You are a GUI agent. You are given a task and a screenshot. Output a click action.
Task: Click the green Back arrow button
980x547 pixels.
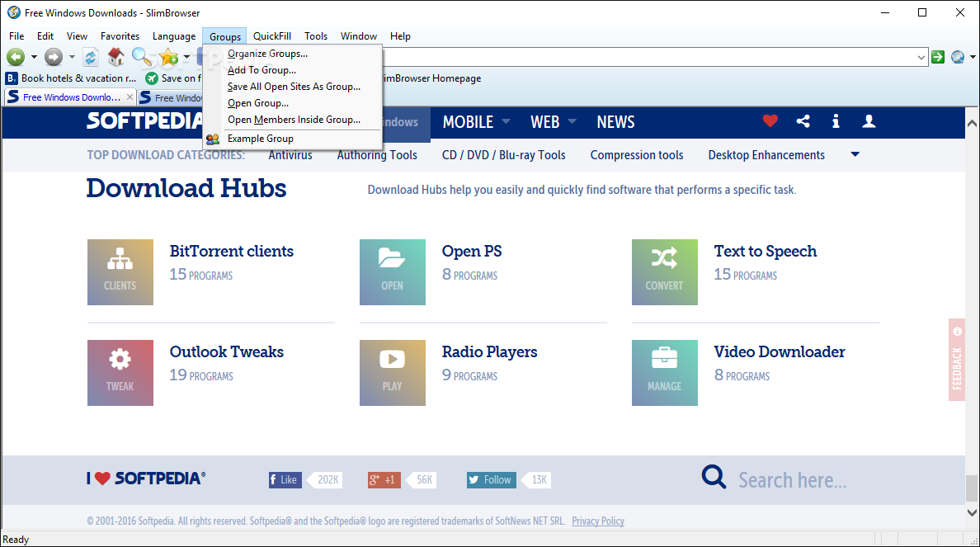16,57
